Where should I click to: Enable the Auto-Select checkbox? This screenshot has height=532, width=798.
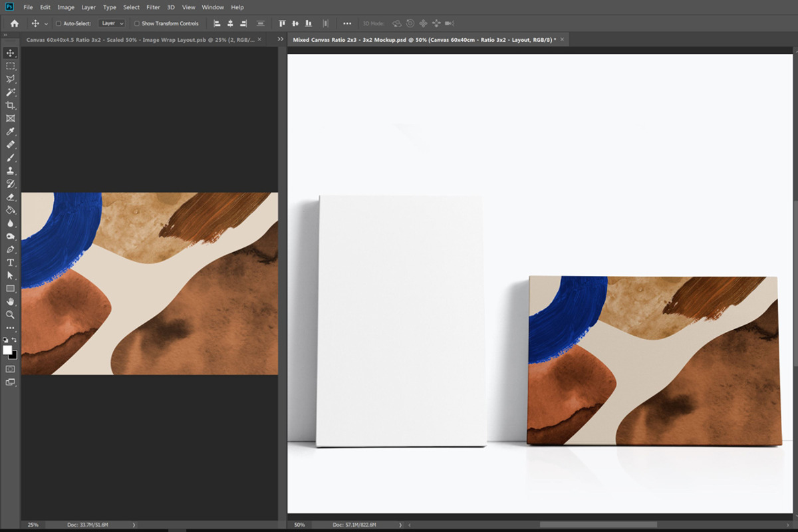59,23
